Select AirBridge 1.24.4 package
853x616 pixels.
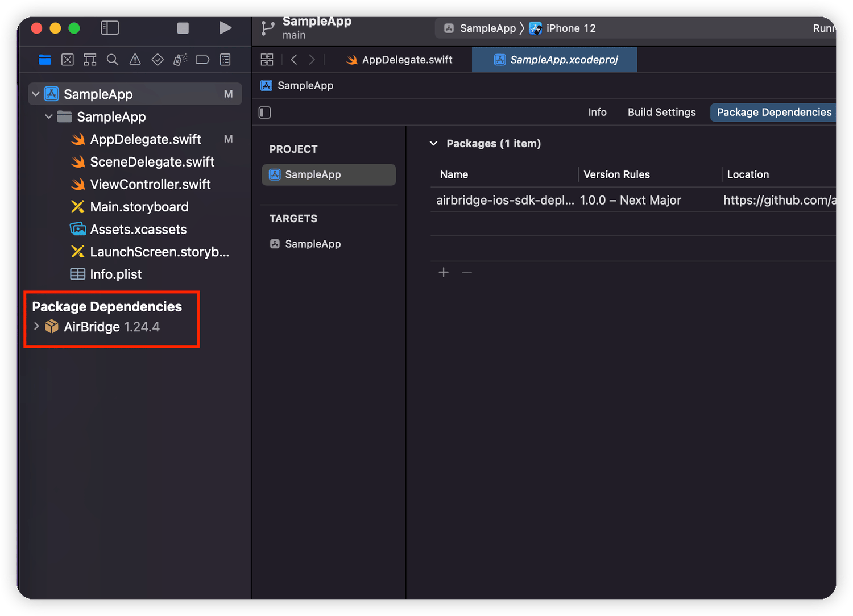[111, 327]
